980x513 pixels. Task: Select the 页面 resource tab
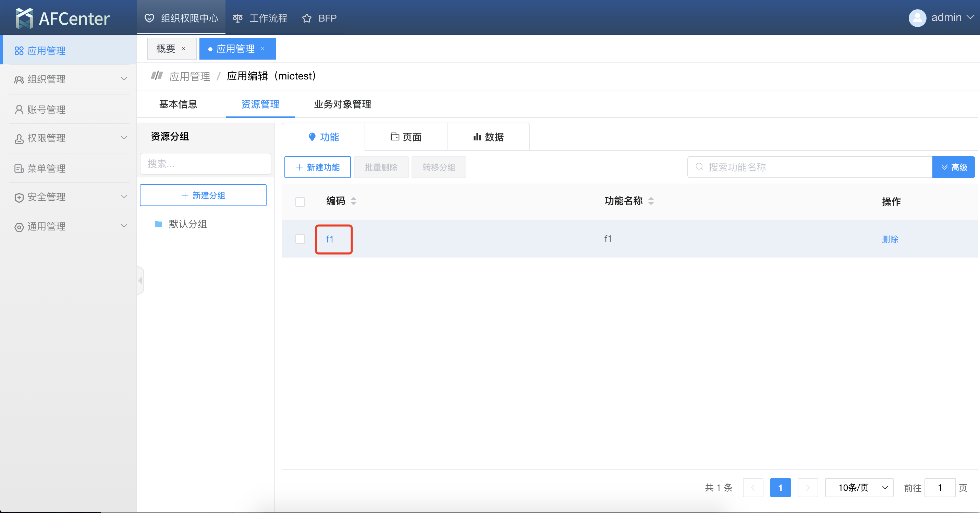[406, 137]
